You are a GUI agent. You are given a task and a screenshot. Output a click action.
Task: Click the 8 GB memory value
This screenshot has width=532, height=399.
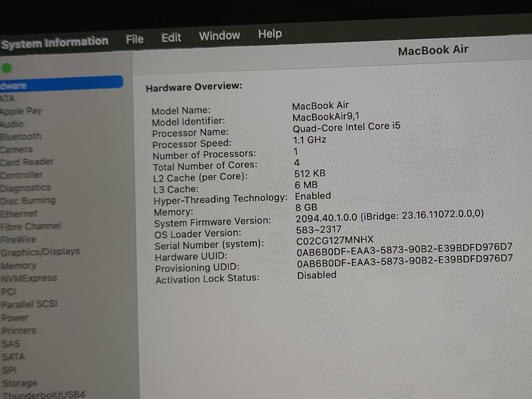pyautogui.click(x=306, y=207)
